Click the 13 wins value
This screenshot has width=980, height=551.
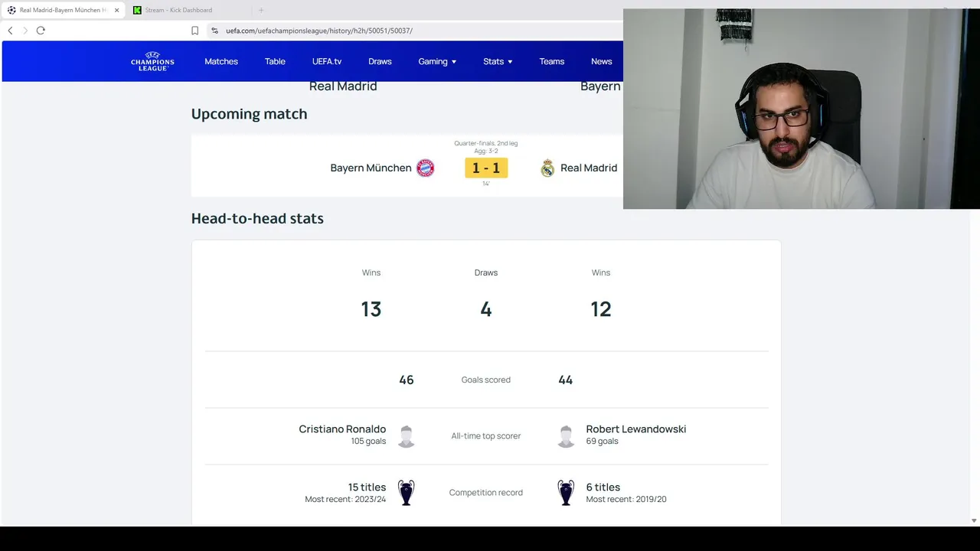(x=371, y=309)
